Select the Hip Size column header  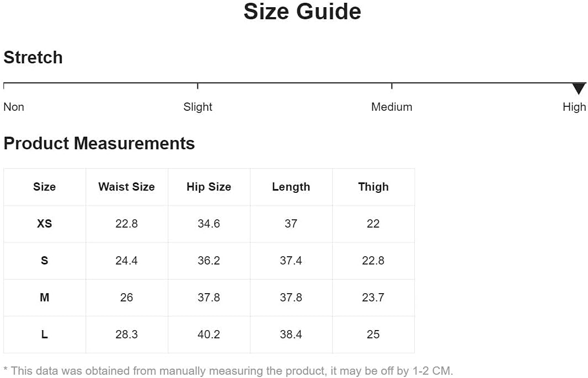click(209, 187)
